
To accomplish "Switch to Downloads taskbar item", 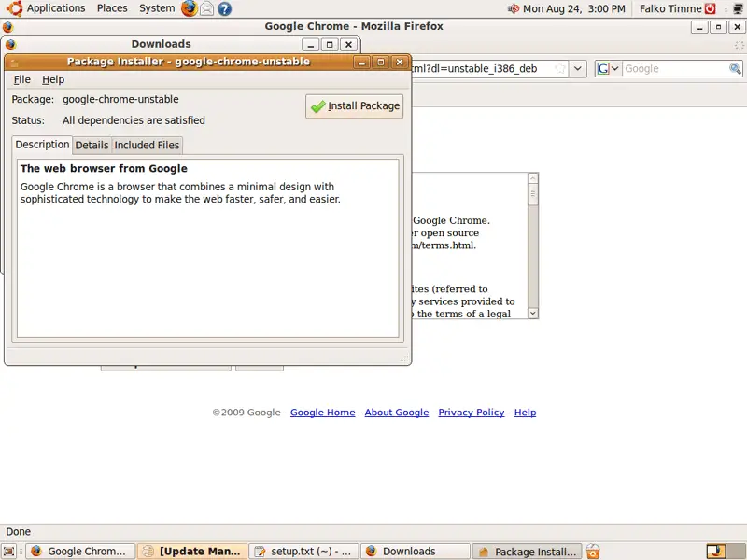I will (x=416, y=552).
